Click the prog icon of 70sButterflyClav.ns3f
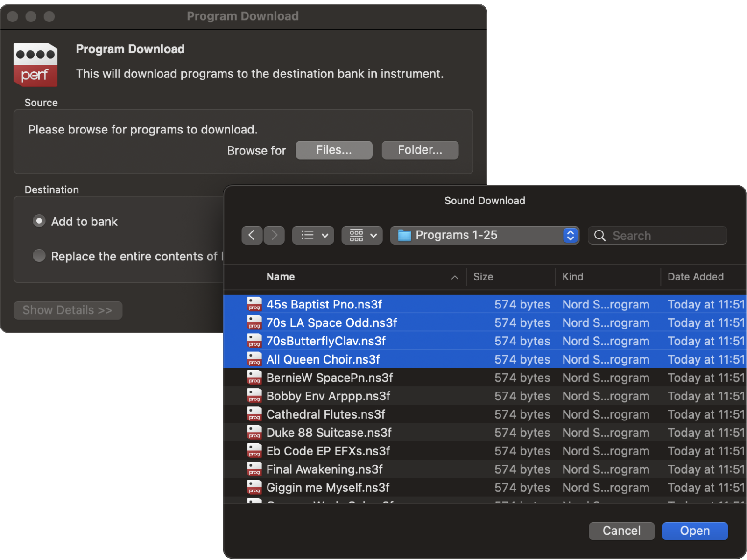The image size is (747, 560). [254, 341]
